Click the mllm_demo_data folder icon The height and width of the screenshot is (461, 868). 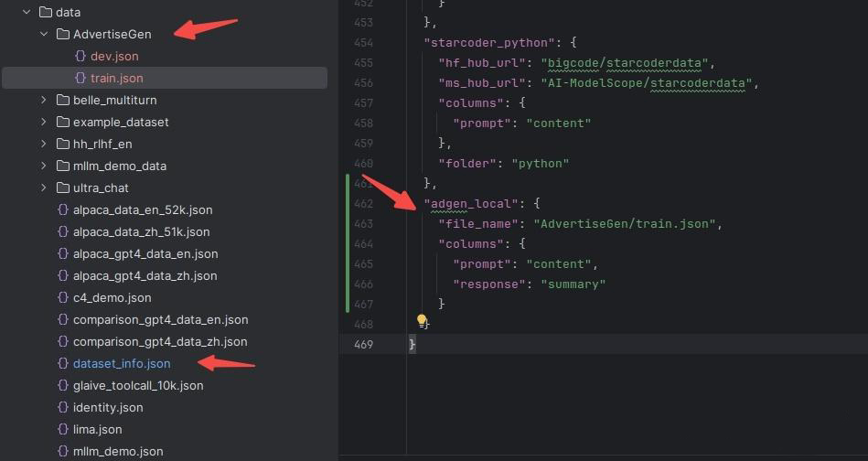click(63, 166)
